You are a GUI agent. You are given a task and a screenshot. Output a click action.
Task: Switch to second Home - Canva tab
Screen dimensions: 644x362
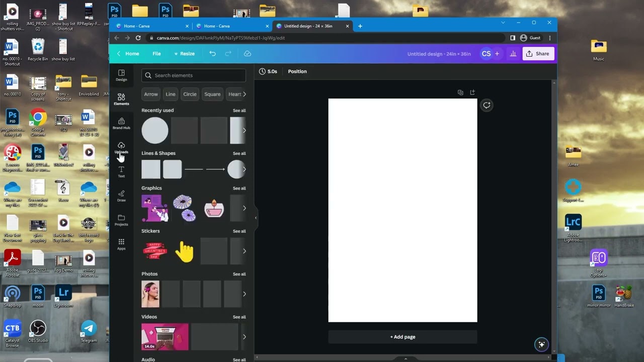click(x=231, y=26)
